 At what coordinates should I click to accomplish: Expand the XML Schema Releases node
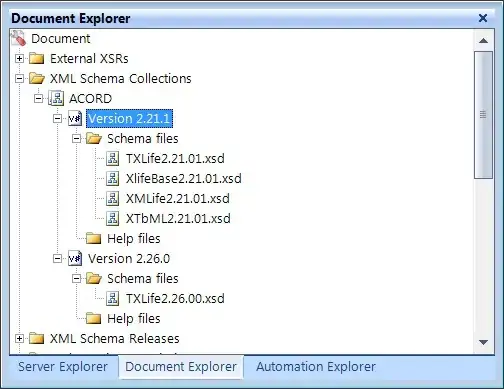[19, 339]
